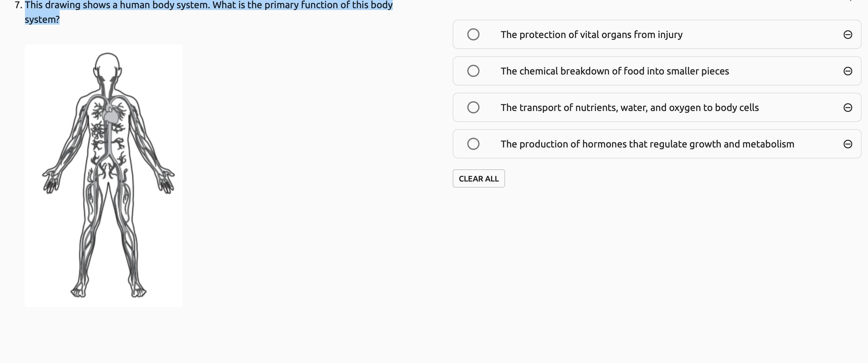Select radio button for protection of vital organs
This screenshot has height=363, width=868.
click(x=473, y=34)
